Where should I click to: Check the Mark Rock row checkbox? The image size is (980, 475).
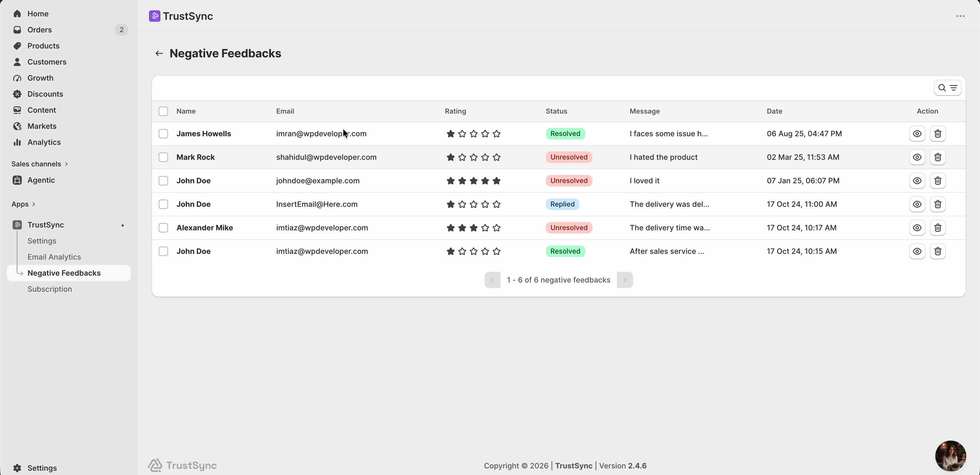[x=163, y=157]
